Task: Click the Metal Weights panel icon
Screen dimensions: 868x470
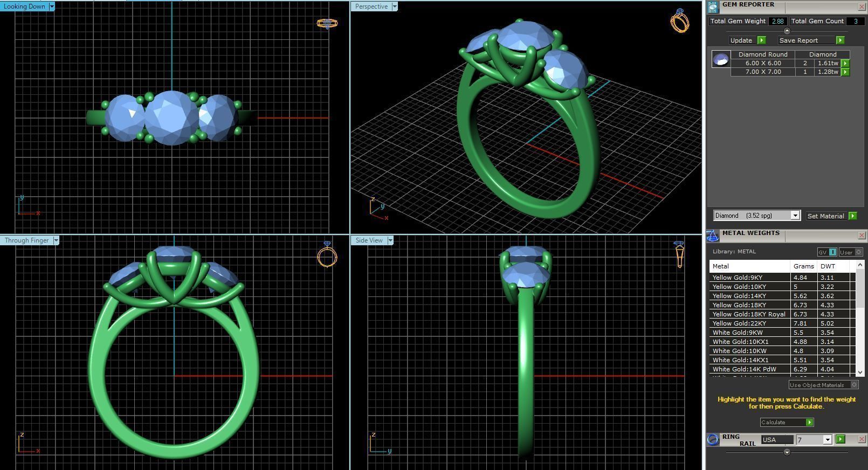Action: pyautogui.click(x=712, y=236)
